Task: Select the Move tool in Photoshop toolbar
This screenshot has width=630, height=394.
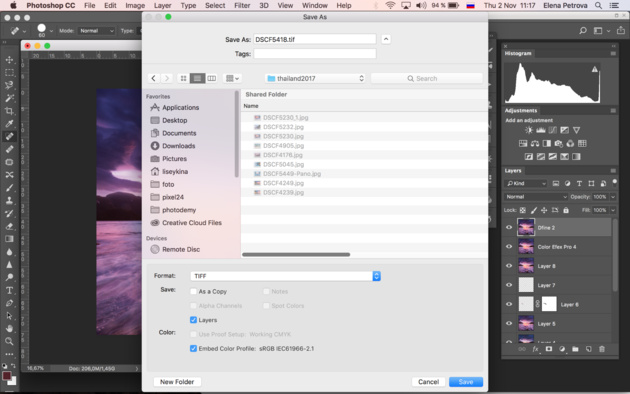Action: click(9, 59)
